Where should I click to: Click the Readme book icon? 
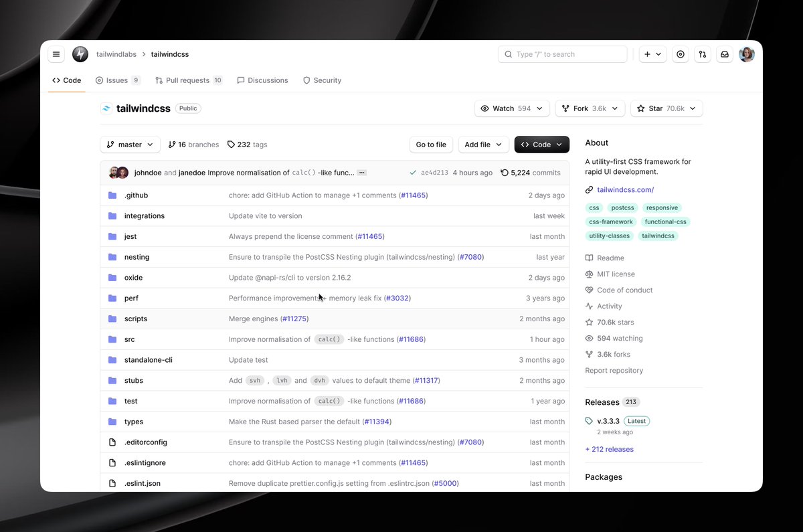tap(589, 258)
